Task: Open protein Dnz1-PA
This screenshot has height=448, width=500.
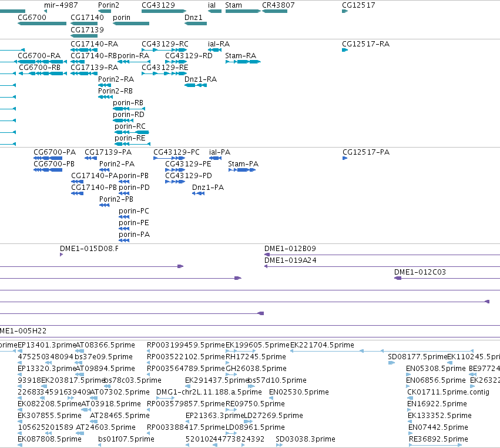Action: [x=207, y=188]
